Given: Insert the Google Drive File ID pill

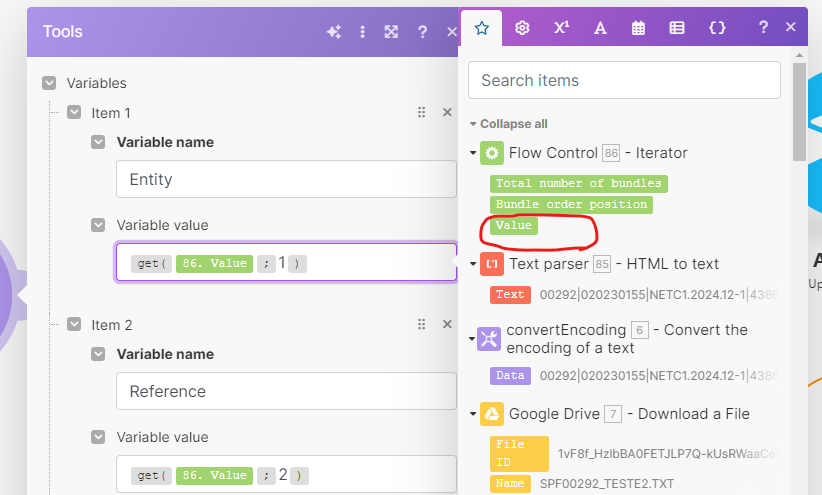Looking at the screenshot, I should pyautogui.click(x=519, y=454).
